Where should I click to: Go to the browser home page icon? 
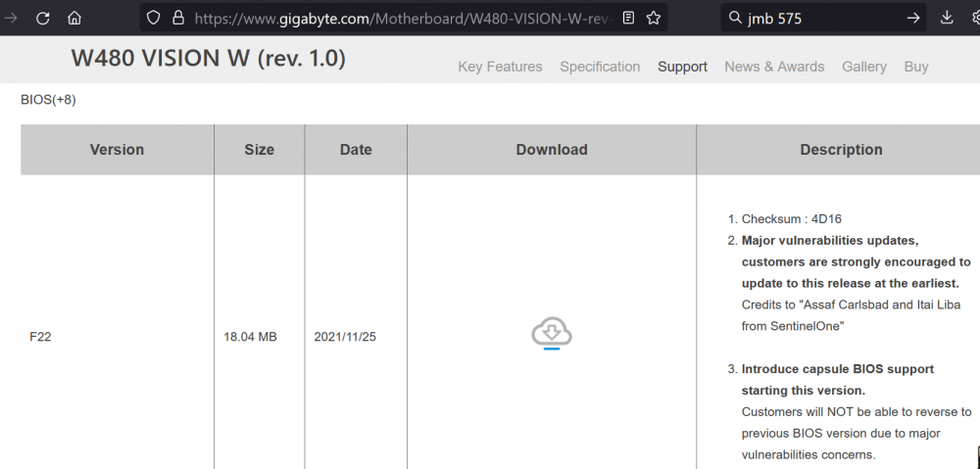pyautogui.click(x=74, y=18)
